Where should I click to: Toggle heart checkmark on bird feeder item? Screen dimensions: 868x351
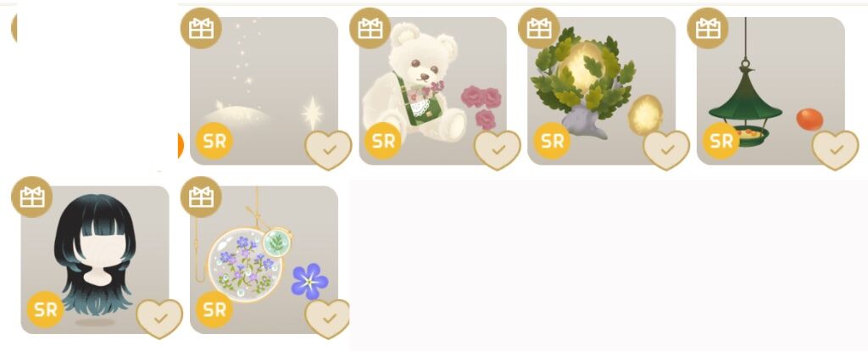click(x=835, y=150)
